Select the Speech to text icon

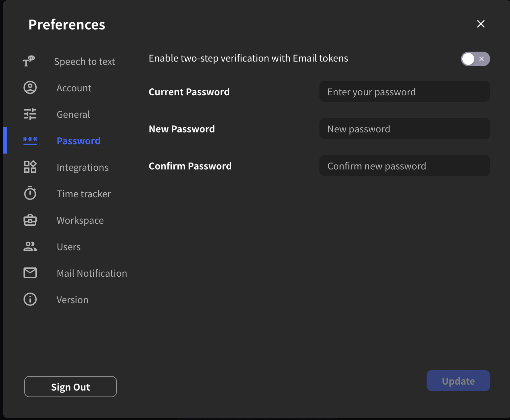tap(30, 61)
